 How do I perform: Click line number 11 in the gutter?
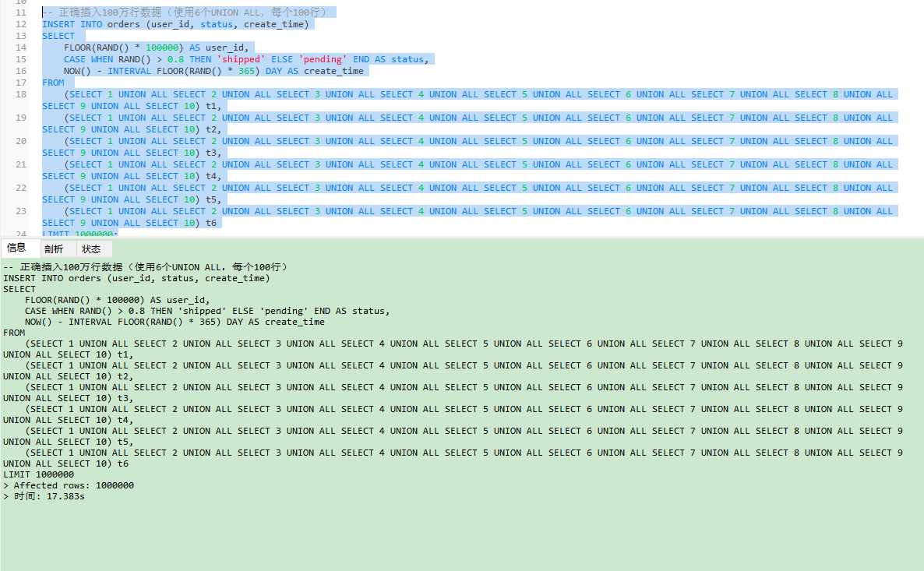pos(21,12)
